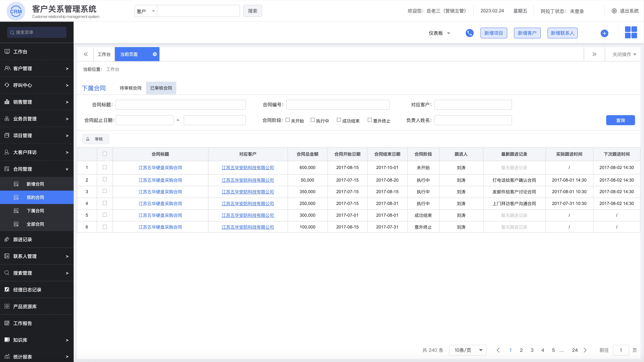The width and height of the screenshot is (644, 362).
Task: Click the 产品资源库 grid icon
Action: click(7, 306)
